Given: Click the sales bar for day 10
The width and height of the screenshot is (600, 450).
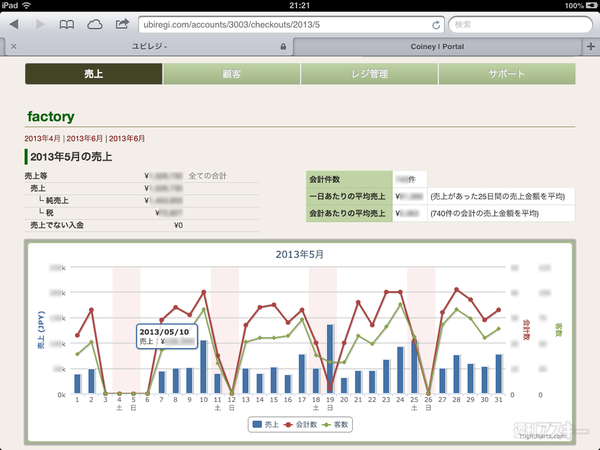Looking at the screenshot, I should pos(204,367).
